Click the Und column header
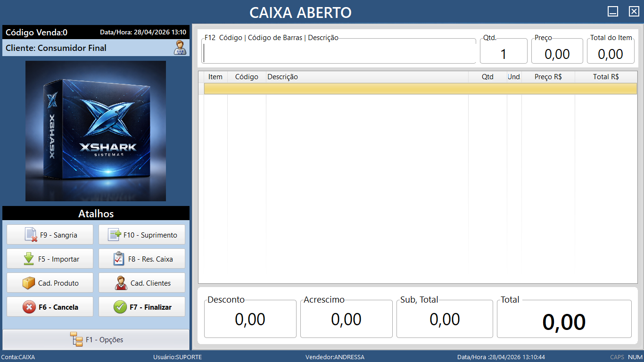Image resolution: width=644 pixels, height=362 pixels. point(514,77)
